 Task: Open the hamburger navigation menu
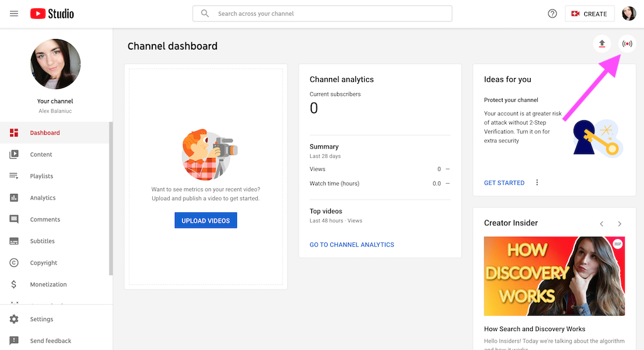(14, 14)
